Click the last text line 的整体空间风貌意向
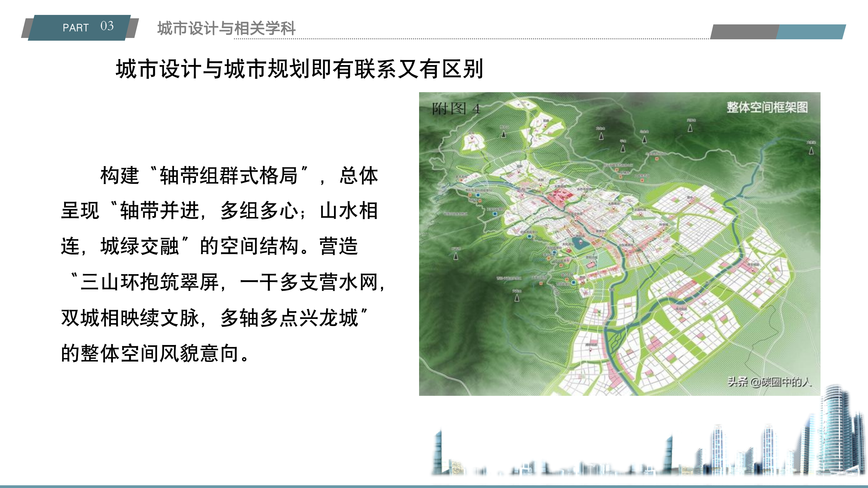The width and height of the screenshot is (868, 488). pos(155,353)
